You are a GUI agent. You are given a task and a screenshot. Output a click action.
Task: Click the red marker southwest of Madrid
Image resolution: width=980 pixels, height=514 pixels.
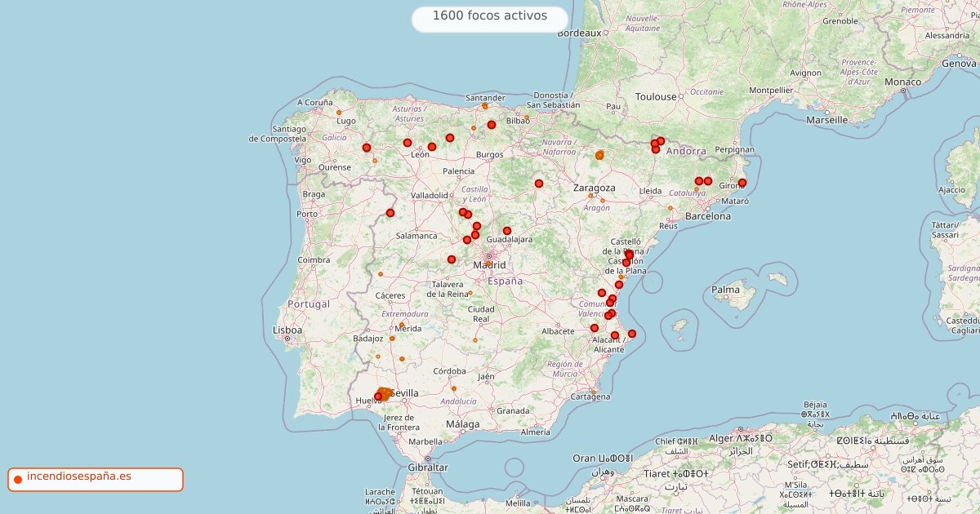452,259
